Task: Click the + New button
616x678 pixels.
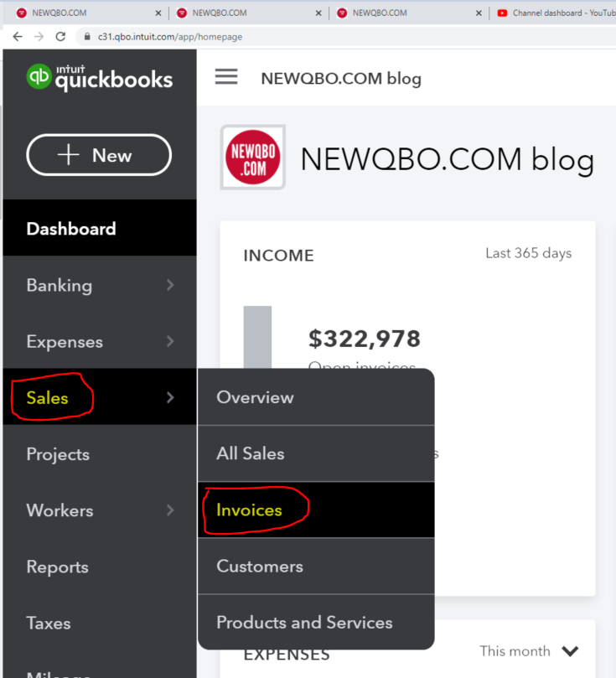Action: [x=99, y=155]
